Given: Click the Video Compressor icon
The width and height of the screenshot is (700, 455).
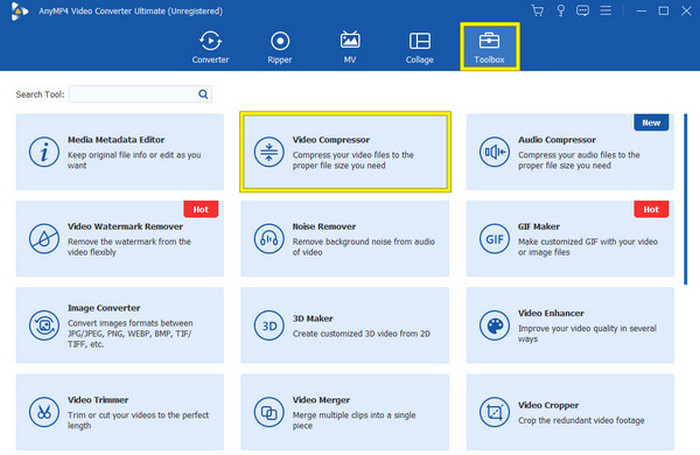Looking at the screenshot, I should pyautogui.click(x=269, y=152).
